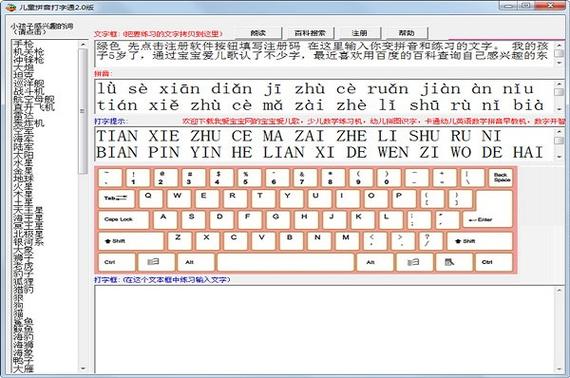This screenshot has height=378, width=570.
Task: Select 大雁 at bottom of word list
Action: click(x=23, y=369)
